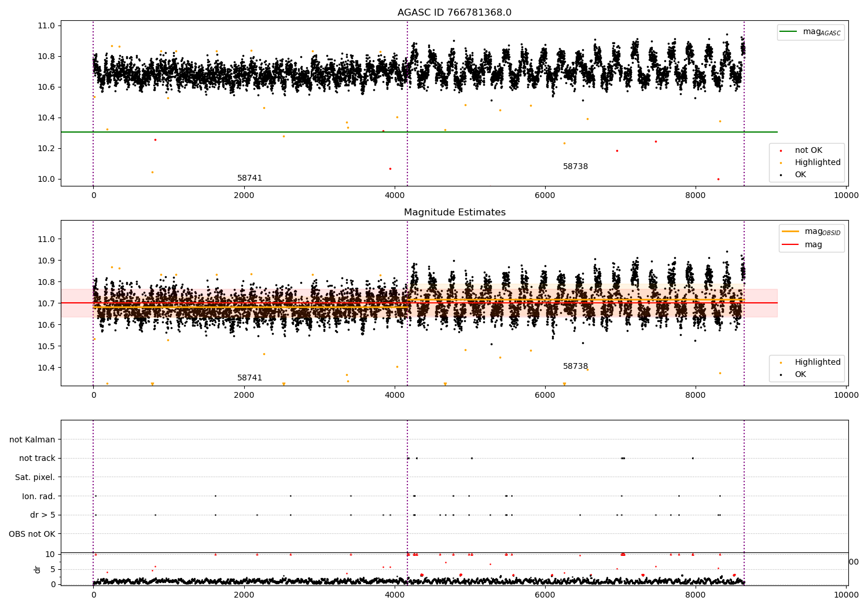
Task: Click the 11.0 y-tick in Magnitude Estimates plot
Action: tap(46, 240)
